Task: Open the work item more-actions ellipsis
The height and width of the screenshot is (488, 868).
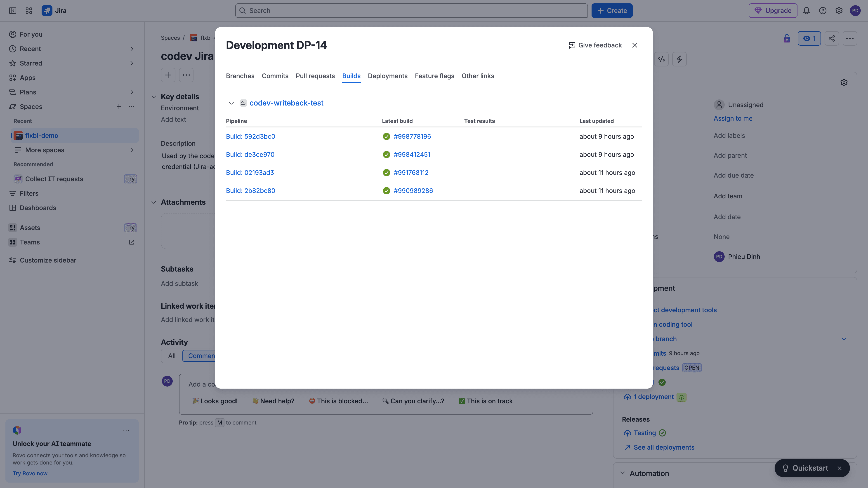Action: point(850,38)
